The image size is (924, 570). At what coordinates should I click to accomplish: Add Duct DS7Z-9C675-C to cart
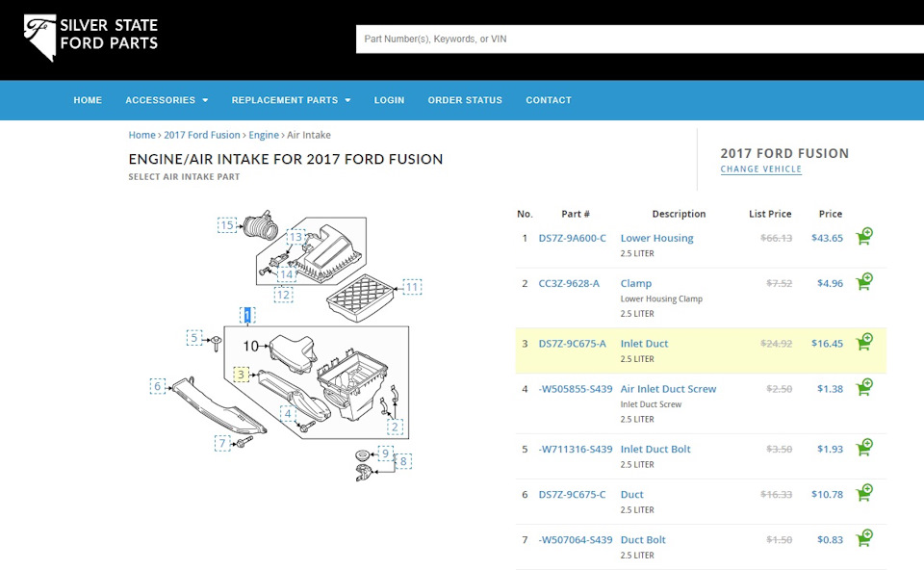pyautogui.click(x=864, y=493)
